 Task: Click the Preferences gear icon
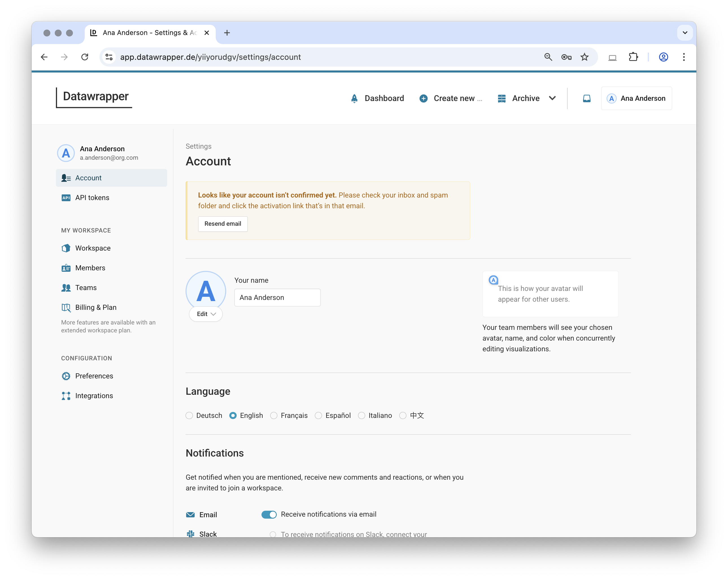tap(66, 376)
